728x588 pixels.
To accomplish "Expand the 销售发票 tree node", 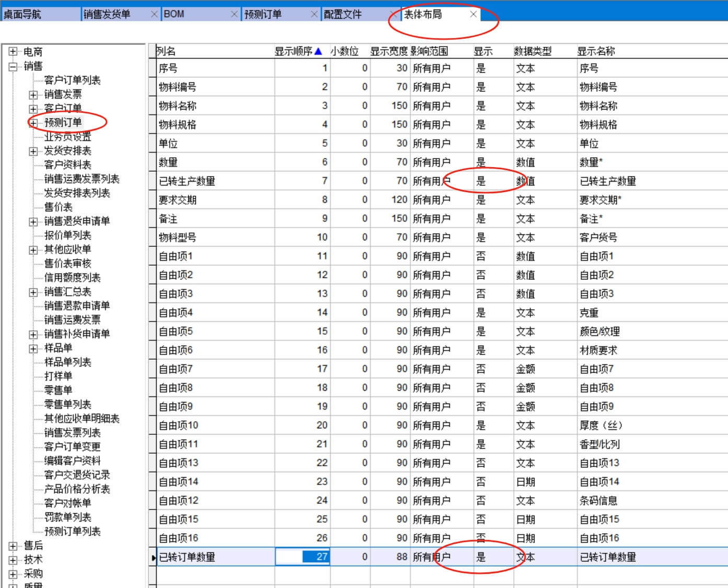I will pos(33,95).
